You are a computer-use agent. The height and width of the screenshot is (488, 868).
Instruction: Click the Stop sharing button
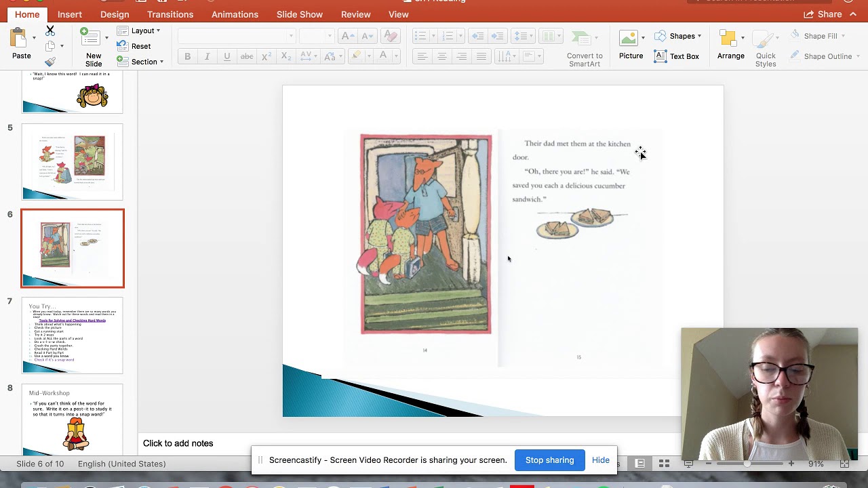click(x=549, y=460)
